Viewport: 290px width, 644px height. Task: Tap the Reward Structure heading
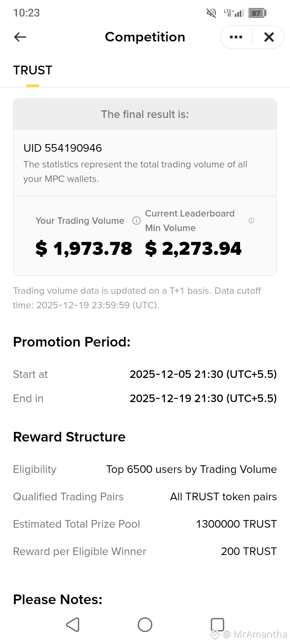click(x=69, y=437)
